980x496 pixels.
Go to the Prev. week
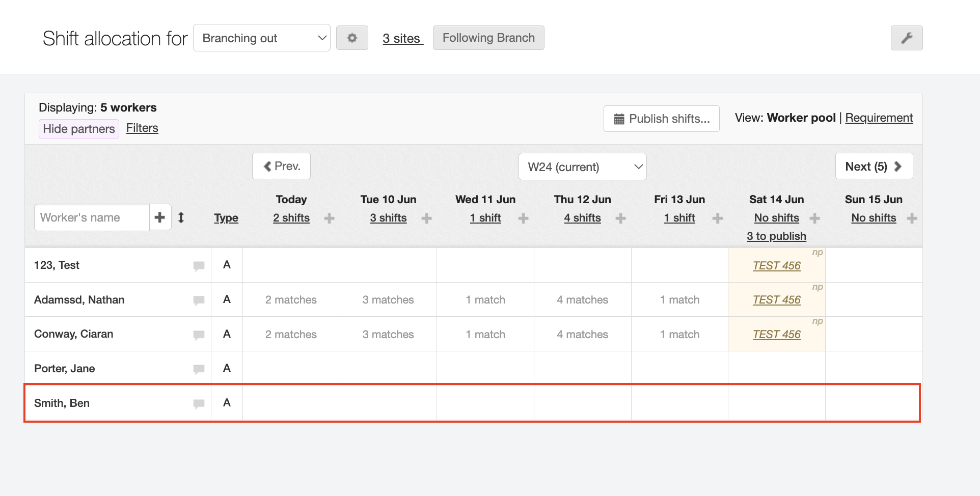click(281, 167)
